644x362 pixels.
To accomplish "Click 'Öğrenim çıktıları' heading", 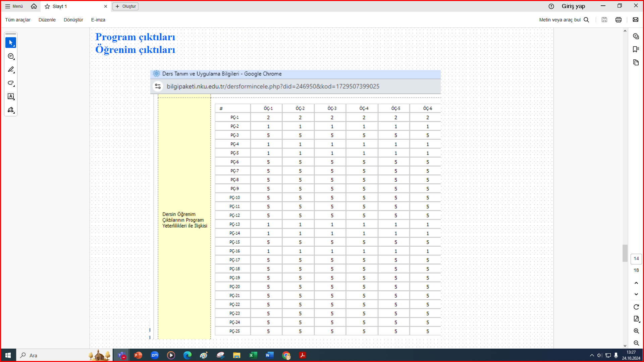I will pyautogui.click(x=135, y=50).
